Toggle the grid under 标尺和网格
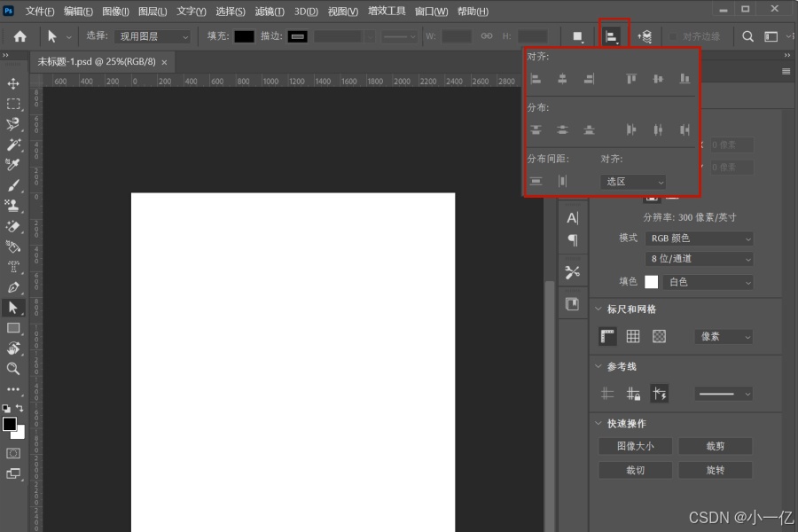 point(633,337)
